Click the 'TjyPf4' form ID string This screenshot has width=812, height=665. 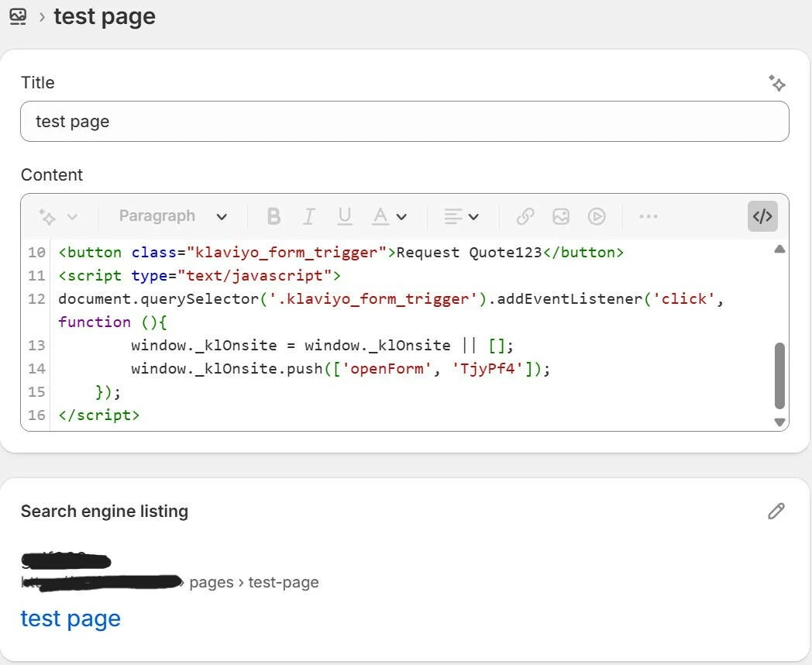pos(488,369)
